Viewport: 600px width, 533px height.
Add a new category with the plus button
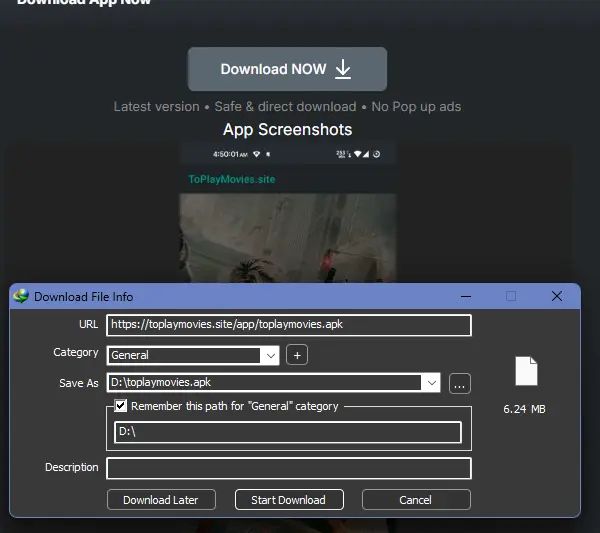pyautogui.click(x=297, y=355)
